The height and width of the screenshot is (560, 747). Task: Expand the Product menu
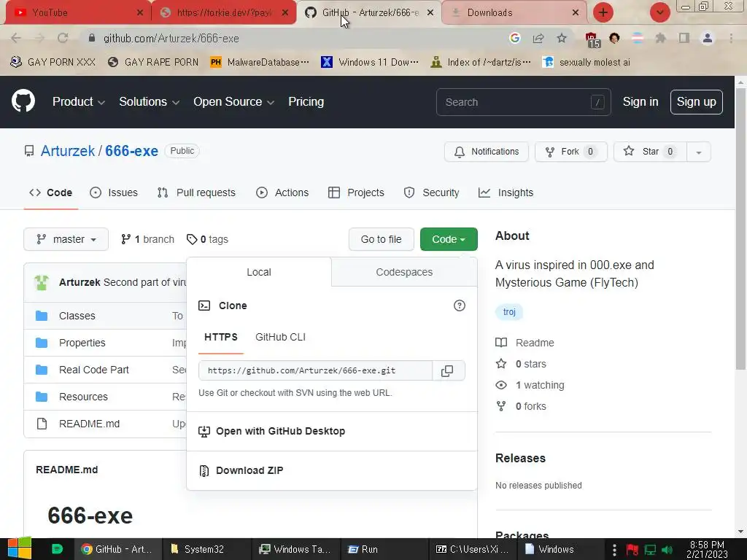pyautogui.click(x=78, y=102)
